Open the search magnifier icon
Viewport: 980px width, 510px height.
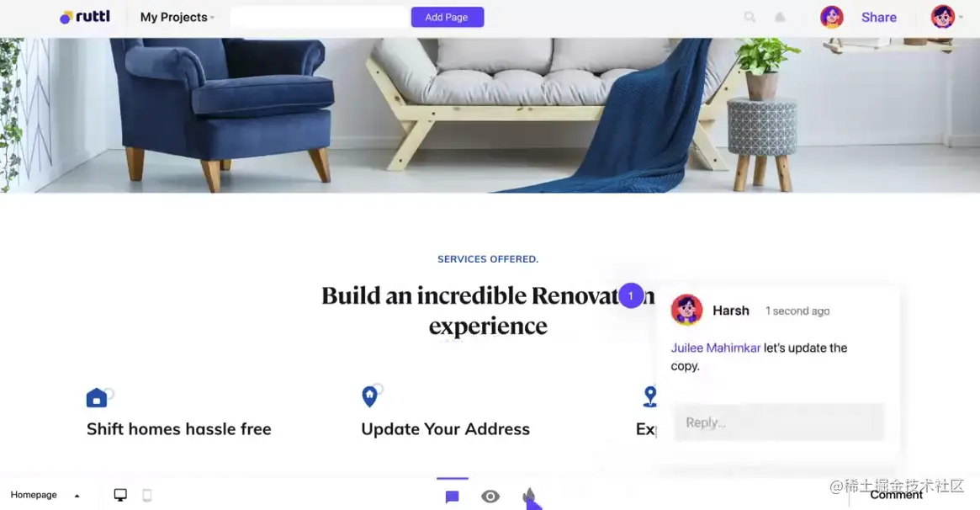click(750, 17)
